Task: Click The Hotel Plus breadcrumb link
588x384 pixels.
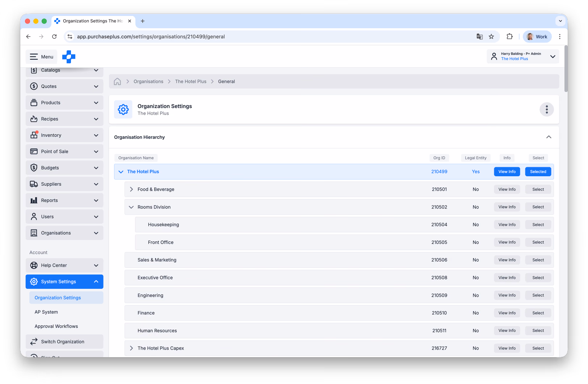Action: (191, 81)
